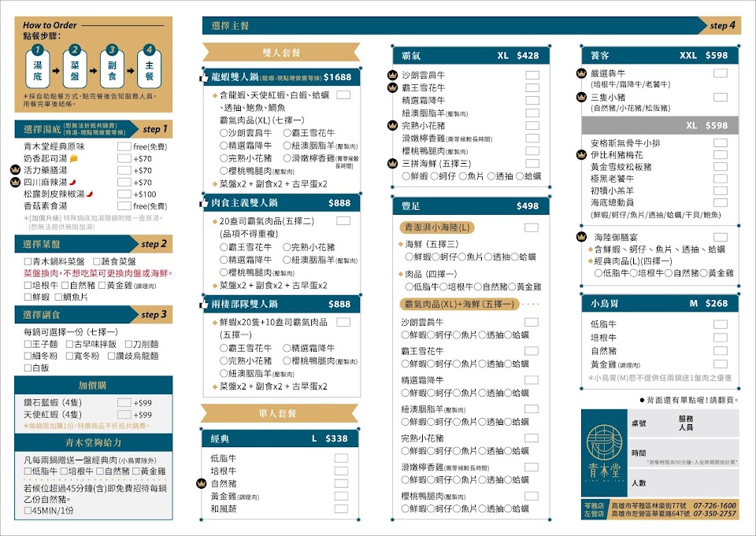Viewport: 756px width, 536px height.
Task: Check the 蔬食菜盤 box
Action: 96,261
